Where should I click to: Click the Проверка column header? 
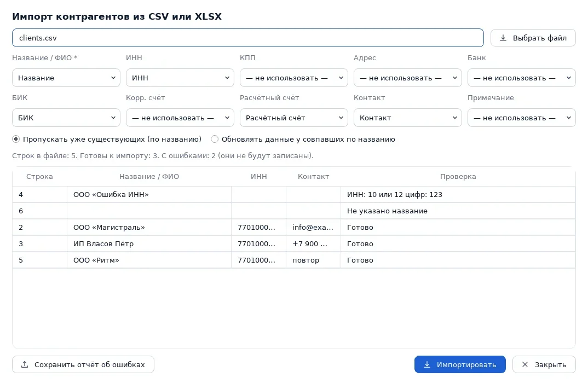[x=458, y=177]
